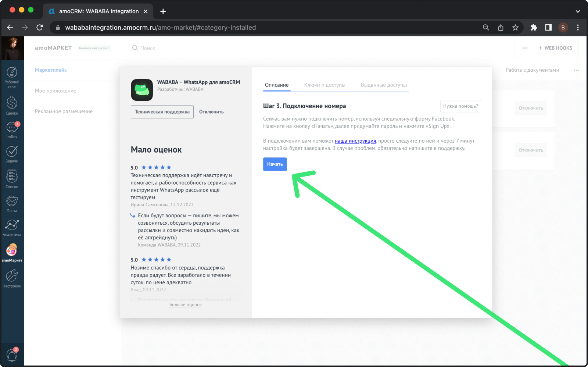Open a new browser tab
The height and width of the screenshot is (367, 588).
pos(163,11)
